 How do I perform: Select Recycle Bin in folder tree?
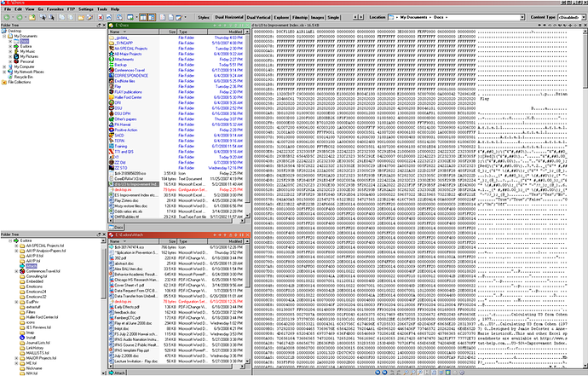[23, 77]
